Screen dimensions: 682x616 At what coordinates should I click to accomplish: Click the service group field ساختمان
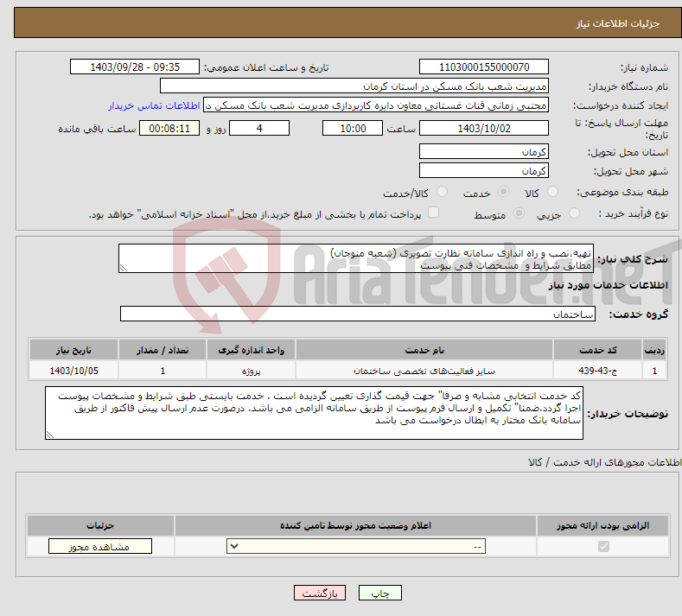coord(358,314)
